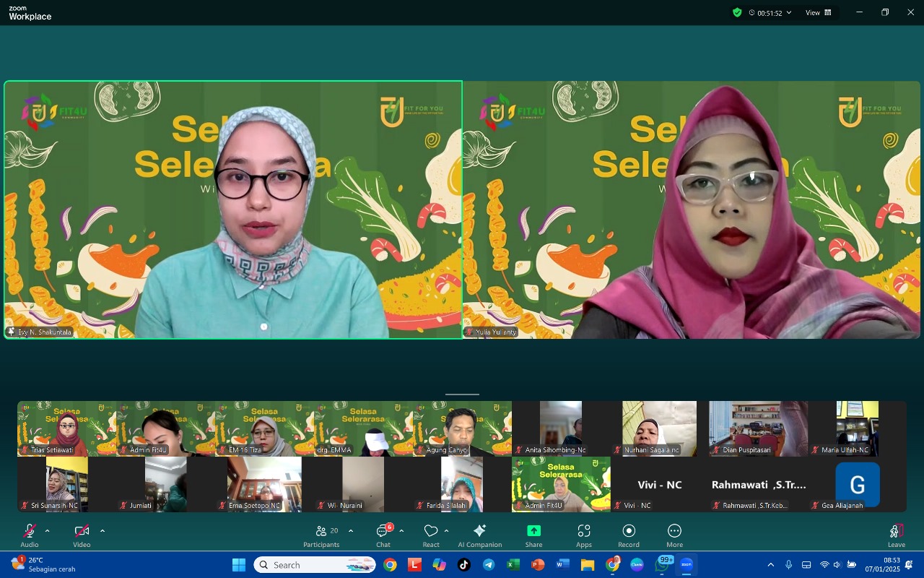Launch AI Companion

tap(479, 532)
